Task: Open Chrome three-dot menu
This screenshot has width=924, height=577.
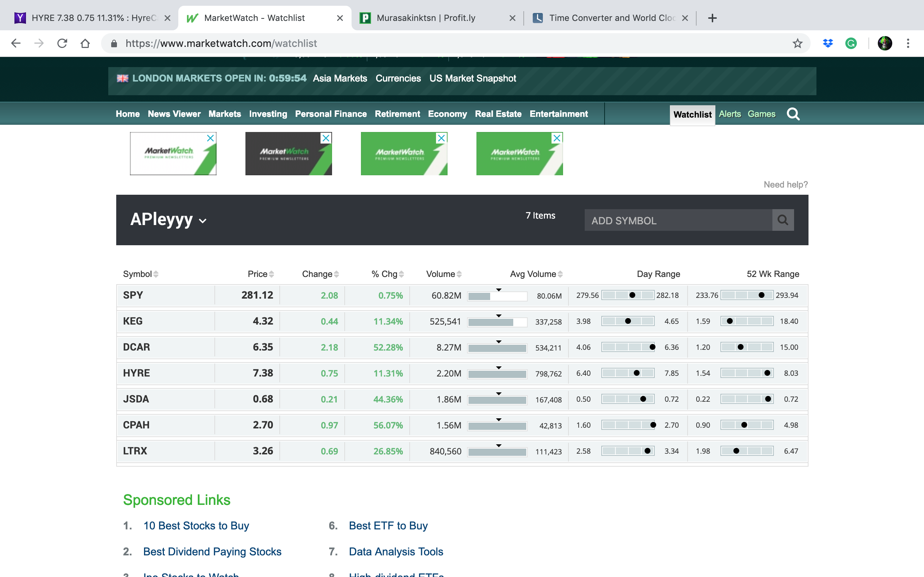Action: (908, 44)
